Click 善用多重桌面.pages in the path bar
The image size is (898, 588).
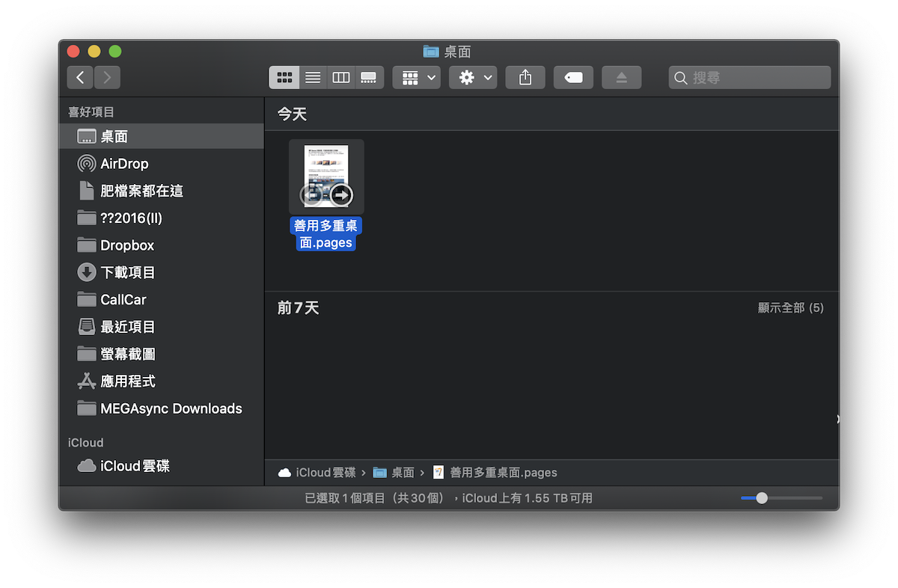tap(495, 473)
